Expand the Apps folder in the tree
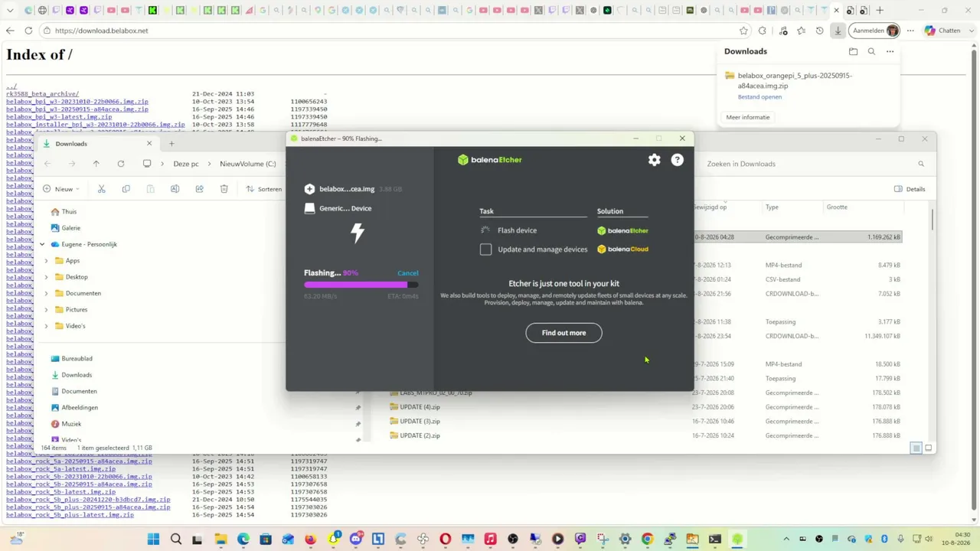 [46, 261]
